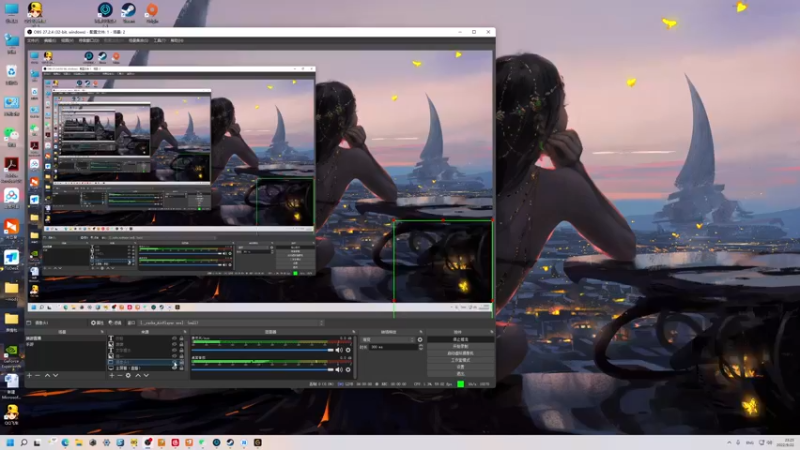Adjust transition duration stepper arrows
Viewport: 800px width, 450px height.
(x=421, y=347)
